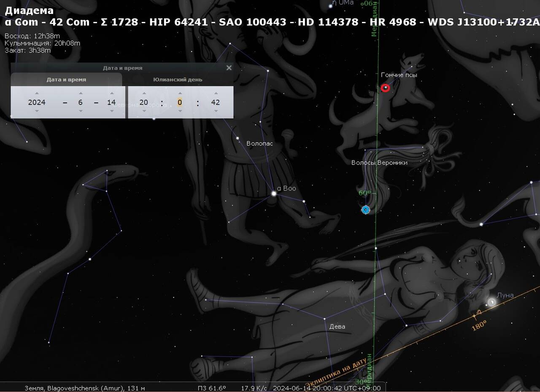Viewport: 540px width, 392px height.
Task: Click the month field showing 6
Action: [81, 102]
